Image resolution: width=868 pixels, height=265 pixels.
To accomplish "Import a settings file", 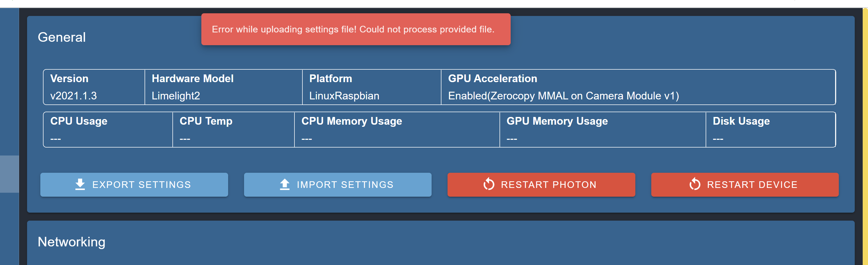I will coord(337,184).
